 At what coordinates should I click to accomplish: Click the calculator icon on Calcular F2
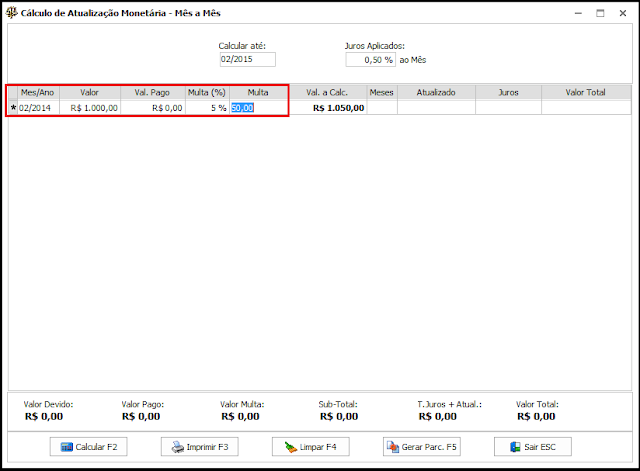pyautogui.click(x=67, y=447)
